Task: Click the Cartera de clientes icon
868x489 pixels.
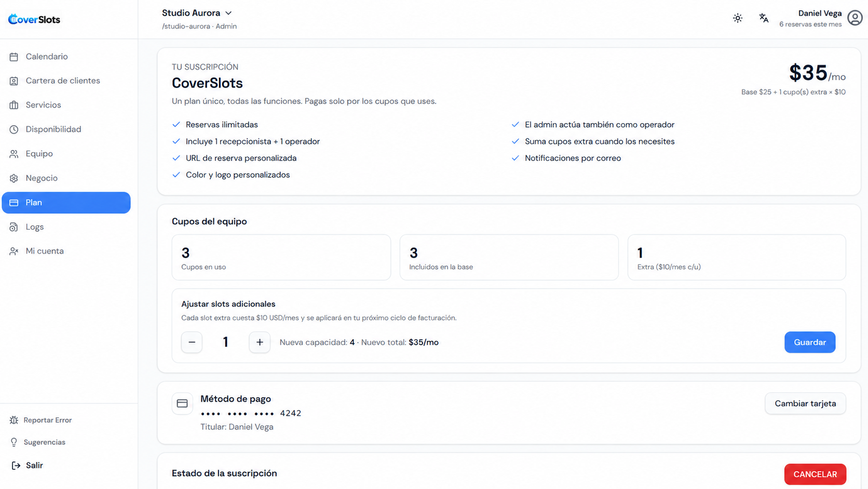Action: 14,81
